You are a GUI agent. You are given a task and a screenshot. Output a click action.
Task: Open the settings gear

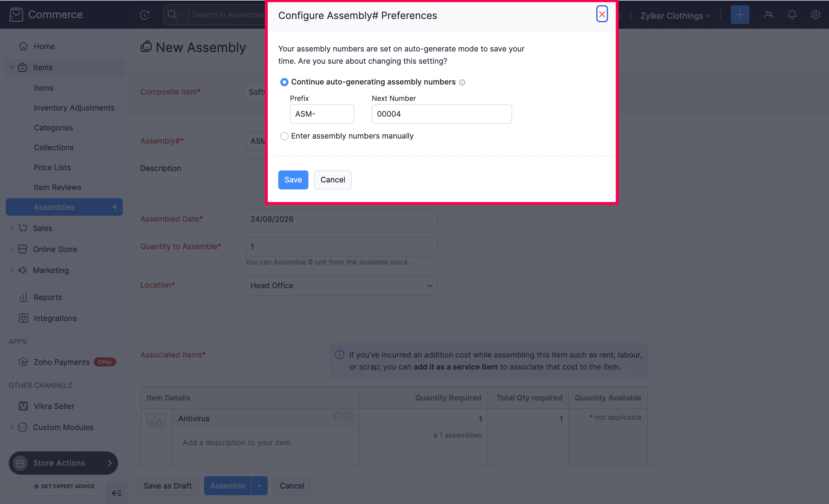(815, 14)
